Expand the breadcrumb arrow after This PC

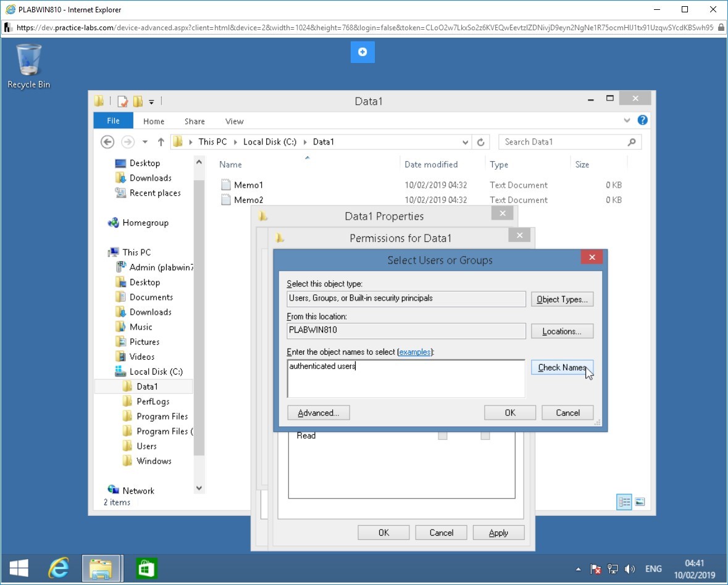point(235,142)
